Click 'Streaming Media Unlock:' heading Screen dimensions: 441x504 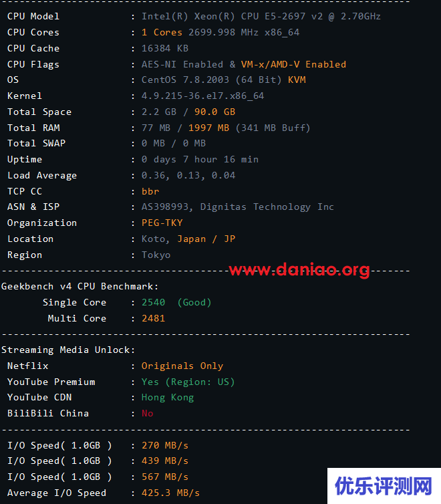click(x=68, y=350)
